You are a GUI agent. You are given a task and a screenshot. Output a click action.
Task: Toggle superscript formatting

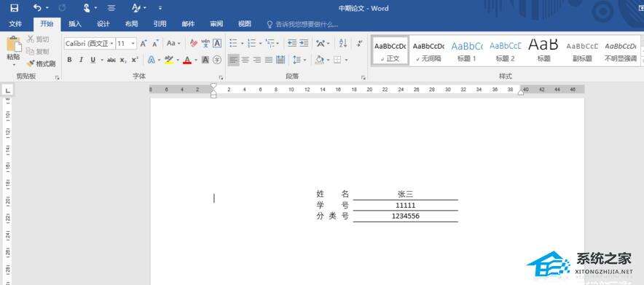(x=135, y=60)
